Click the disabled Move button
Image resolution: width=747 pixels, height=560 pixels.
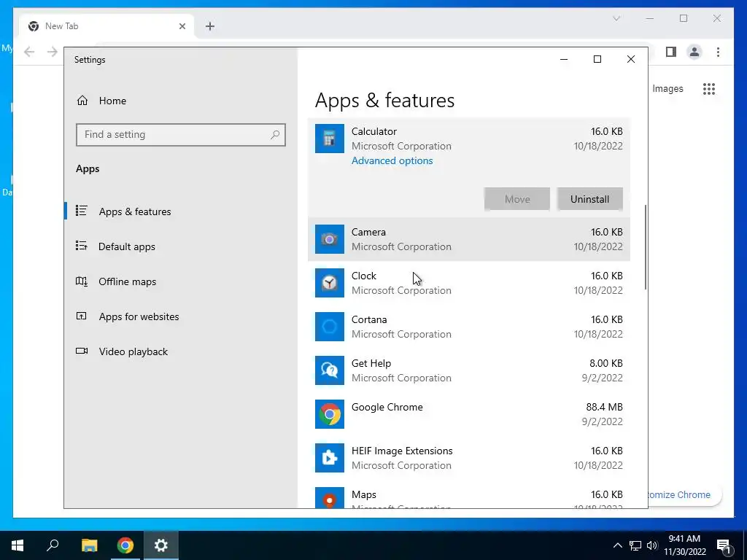coord(517,199)
